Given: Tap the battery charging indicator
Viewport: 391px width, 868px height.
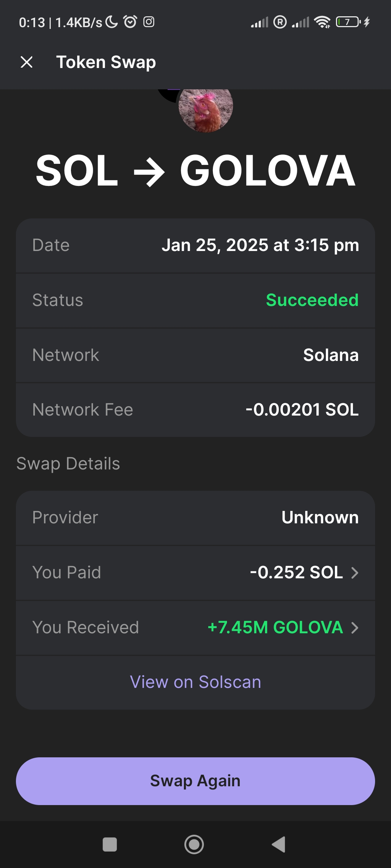Looking at the screenshot, I should tap(353, 22).
